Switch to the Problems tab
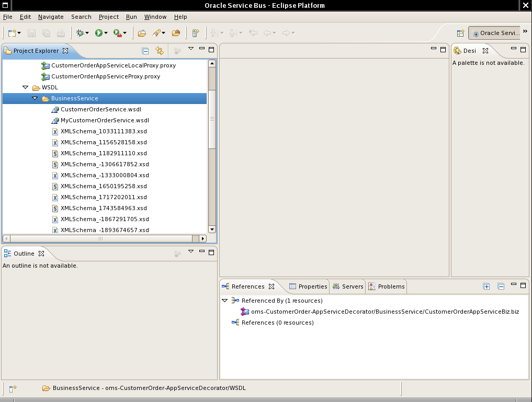 [387, 286]
